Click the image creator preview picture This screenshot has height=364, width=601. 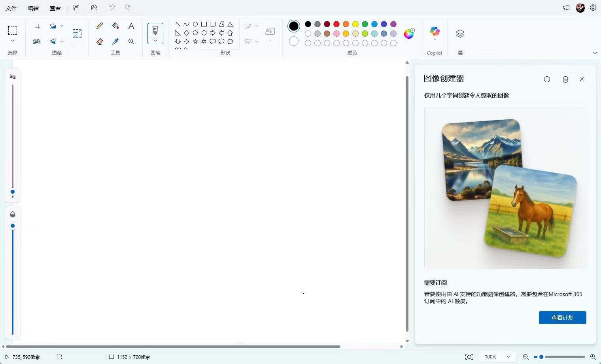[x=505, y=188]
